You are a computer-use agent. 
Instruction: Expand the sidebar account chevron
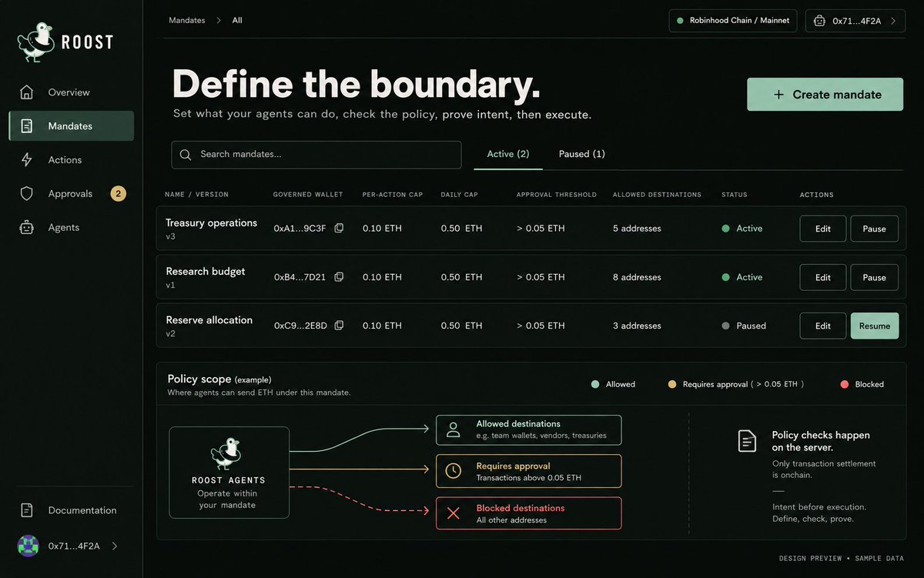[x=115, y=546]
